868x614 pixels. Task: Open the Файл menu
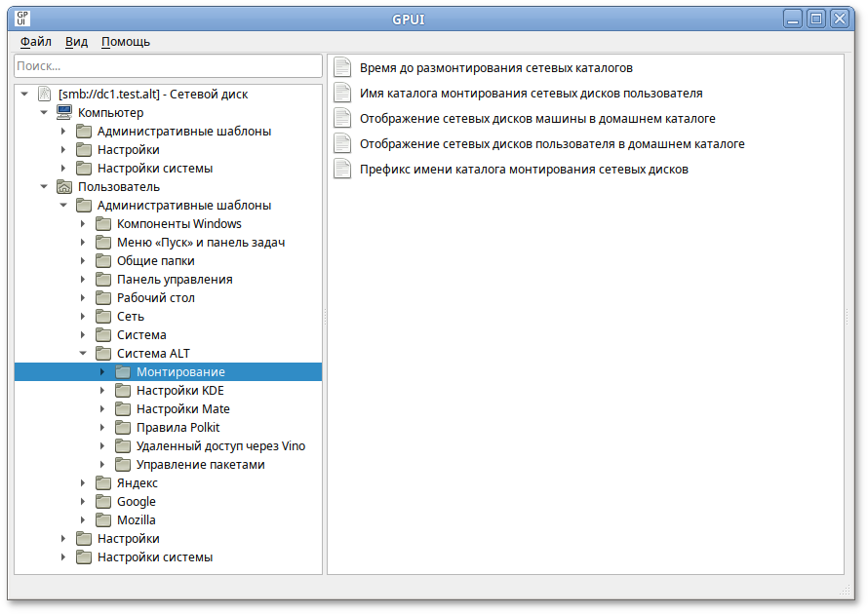pos(36,42)
